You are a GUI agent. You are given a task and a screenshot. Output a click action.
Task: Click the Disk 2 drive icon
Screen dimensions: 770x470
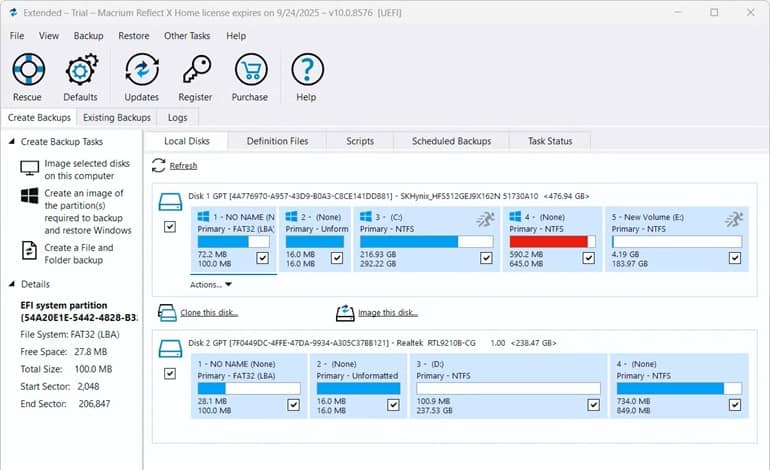coord(170,349)
